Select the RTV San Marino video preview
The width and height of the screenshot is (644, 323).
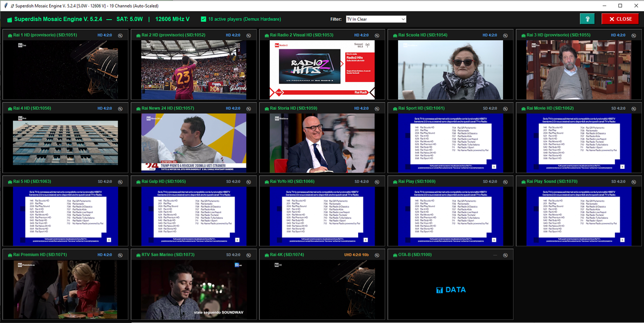(x=194, y=290)
